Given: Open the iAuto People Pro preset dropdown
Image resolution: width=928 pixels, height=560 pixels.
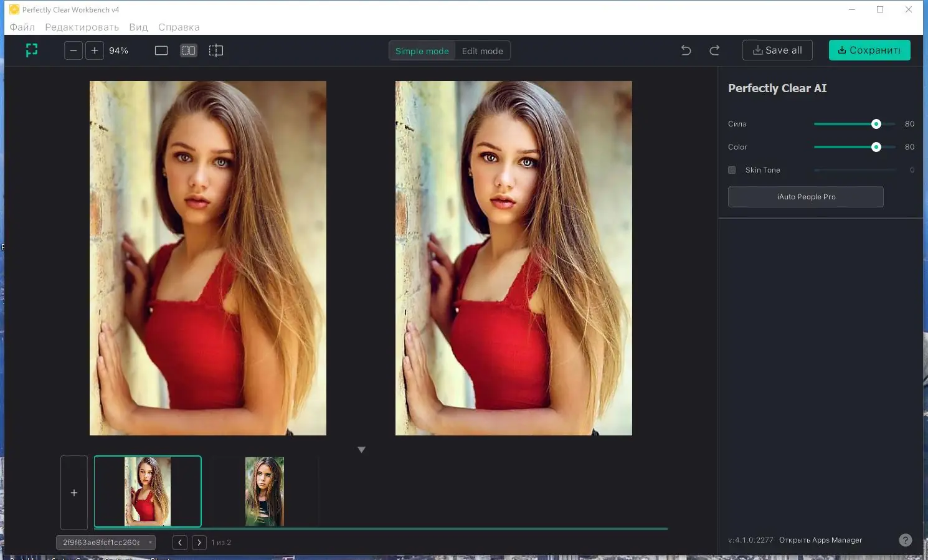Looking at the screenshot, I should (x=805, y=197).
